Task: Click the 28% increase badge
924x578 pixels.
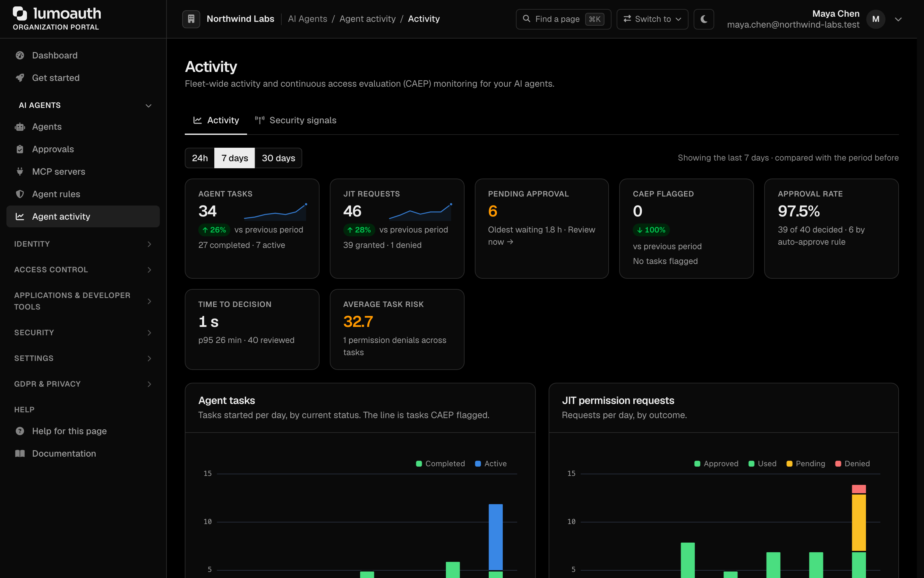Action: (359, 230)
